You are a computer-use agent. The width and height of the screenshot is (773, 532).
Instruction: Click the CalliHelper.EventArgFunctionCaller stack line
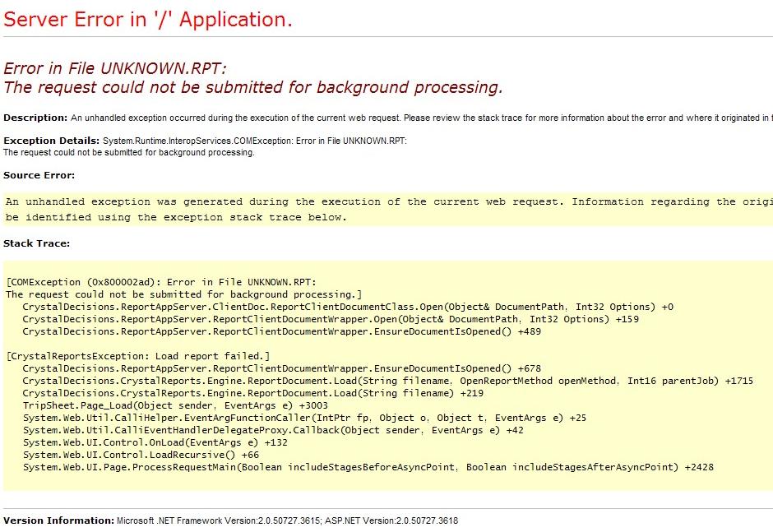coord(304,418)
